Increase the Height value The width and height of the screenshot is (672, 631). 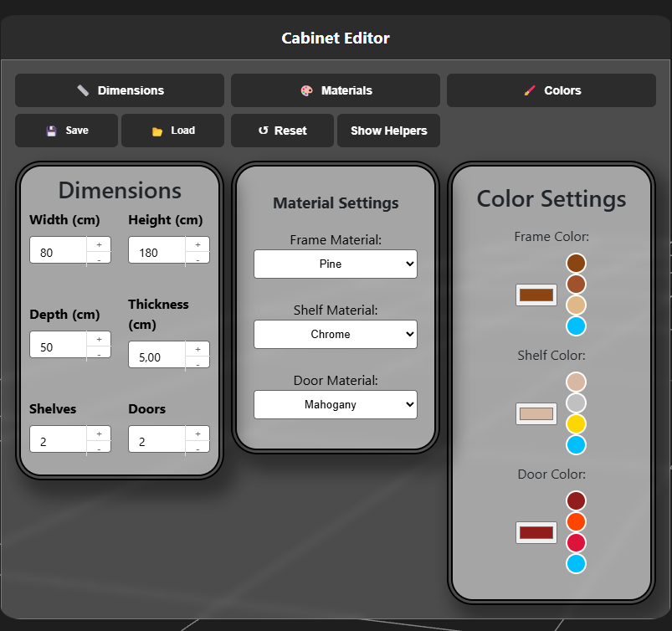coord(197,244)
